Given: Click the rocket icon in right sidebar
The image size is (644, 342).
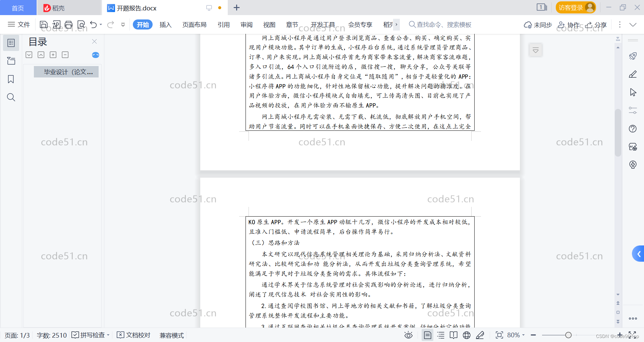Looking at the screenshot, I should (633, 56).
